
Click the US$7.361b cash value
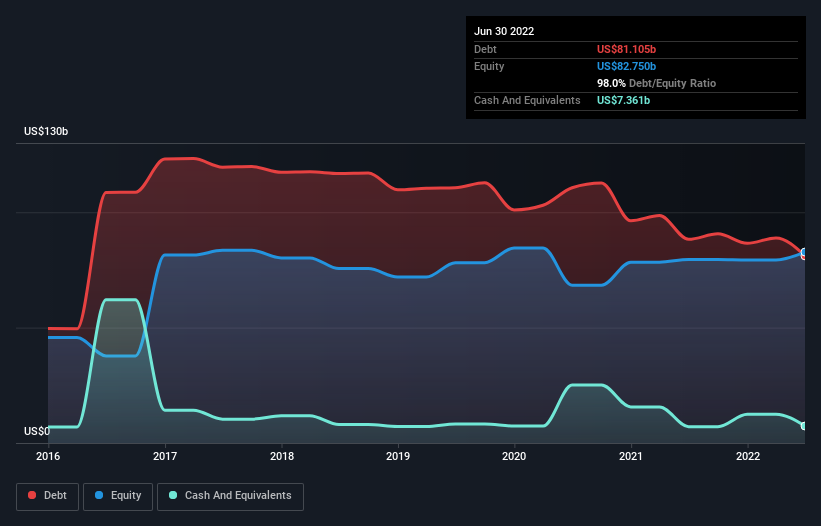[x=623, y=100]
